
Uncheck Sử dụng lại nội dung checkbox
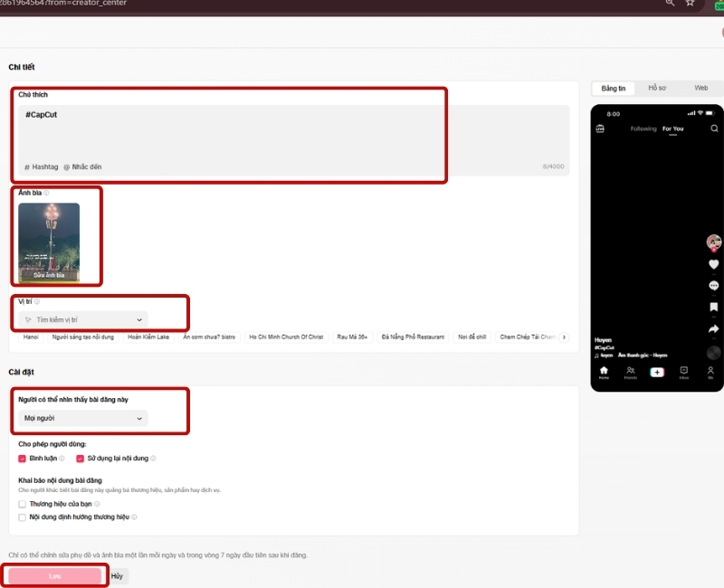(80, 459)
